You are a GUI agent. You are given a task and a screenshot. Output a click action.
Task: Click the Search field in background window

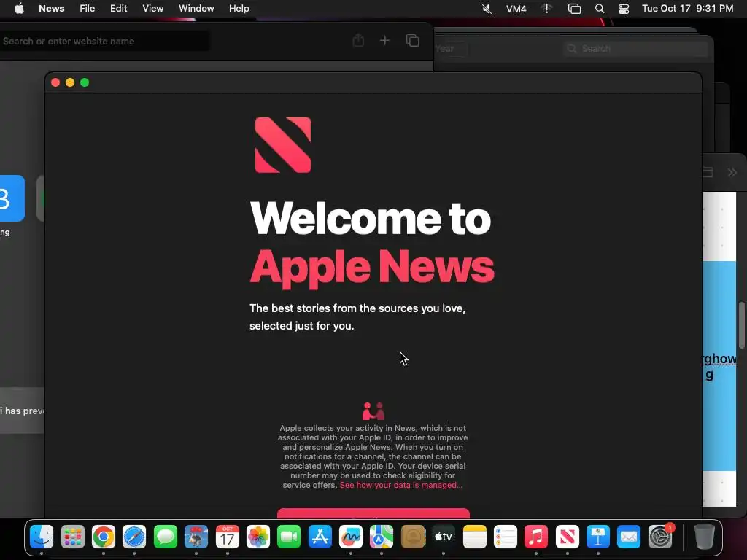635,49
